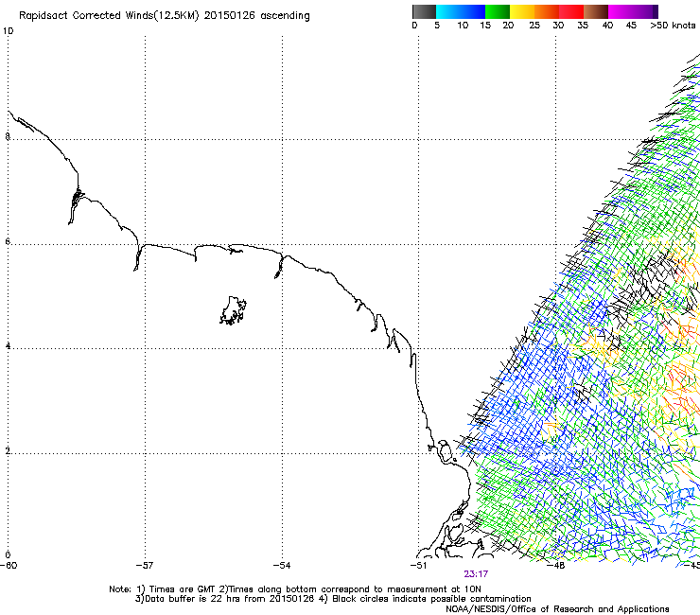Click the '35' label under the color bar
The height and width of the screenshot is (615, 700).
583,26
